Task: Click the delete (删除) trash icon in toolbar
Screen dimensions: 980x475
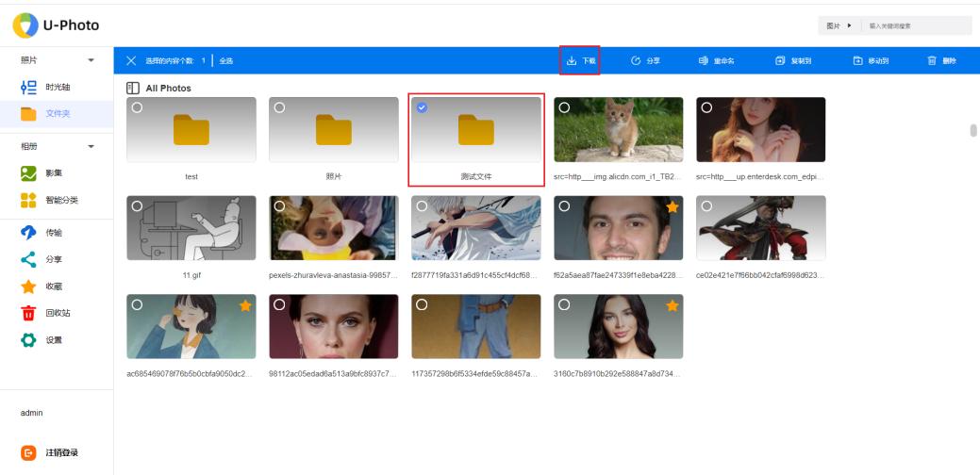Action: pos(932,61)
